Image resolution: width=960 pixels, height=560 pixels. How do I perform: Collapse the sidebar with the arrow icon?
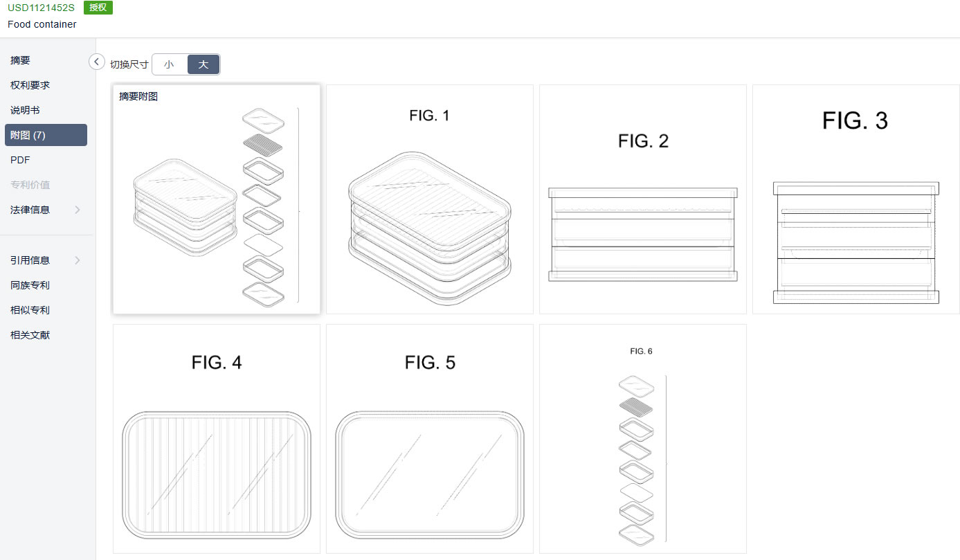pyautogui.click(x=97, y=62)
